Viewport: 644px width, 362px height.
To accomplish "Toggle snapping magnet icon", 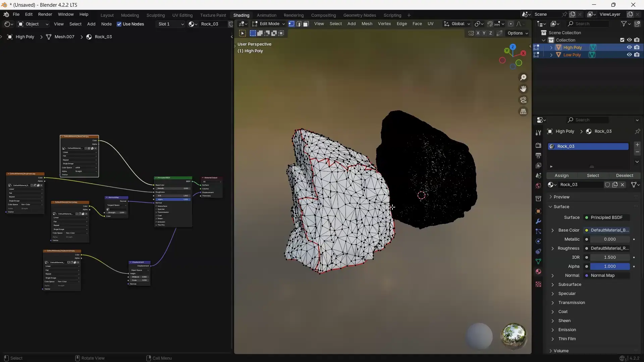I will coord(490,24).
